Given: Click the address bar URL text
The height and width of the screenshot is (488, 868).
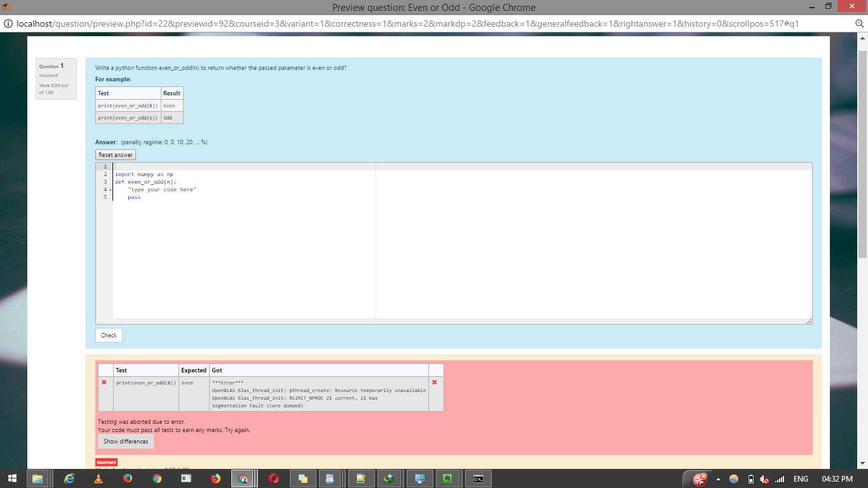Looking at the screenshot, I should pos(407,24).
